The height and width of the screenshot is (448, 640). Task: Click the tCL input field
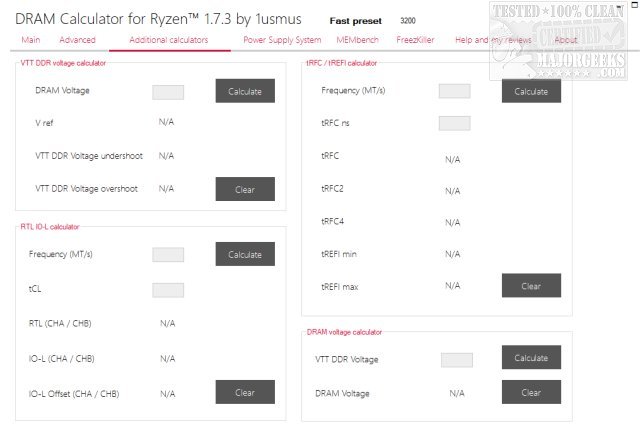168,290
